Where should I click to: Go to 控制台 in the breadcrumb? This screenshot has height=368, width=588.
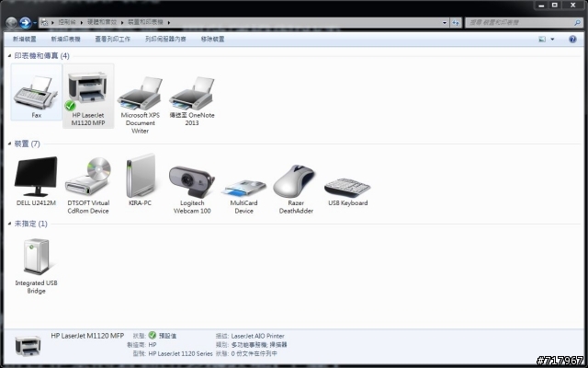(67, 22)
